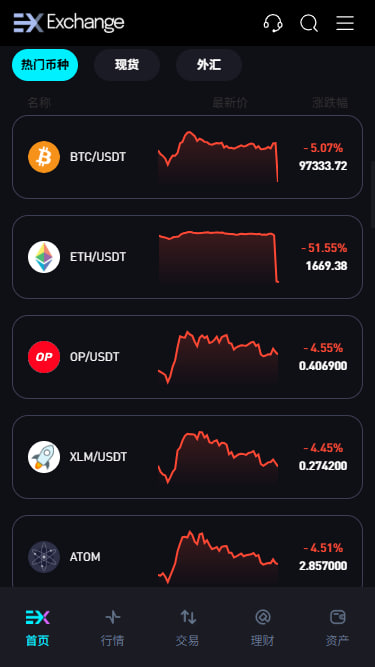Click the XLM rocket icon
The height and width of the screenshot is (667, 375).
point(44,457)
